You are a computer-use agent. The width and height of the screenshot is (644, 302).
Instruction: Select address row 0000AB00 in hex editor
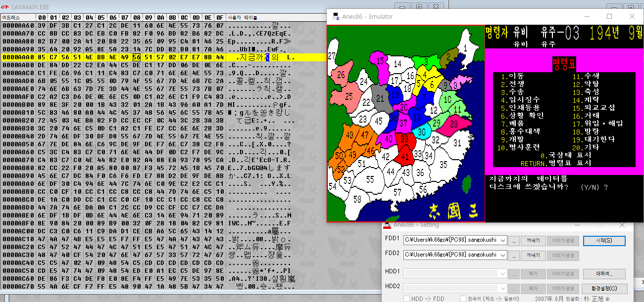coord(18,104)
